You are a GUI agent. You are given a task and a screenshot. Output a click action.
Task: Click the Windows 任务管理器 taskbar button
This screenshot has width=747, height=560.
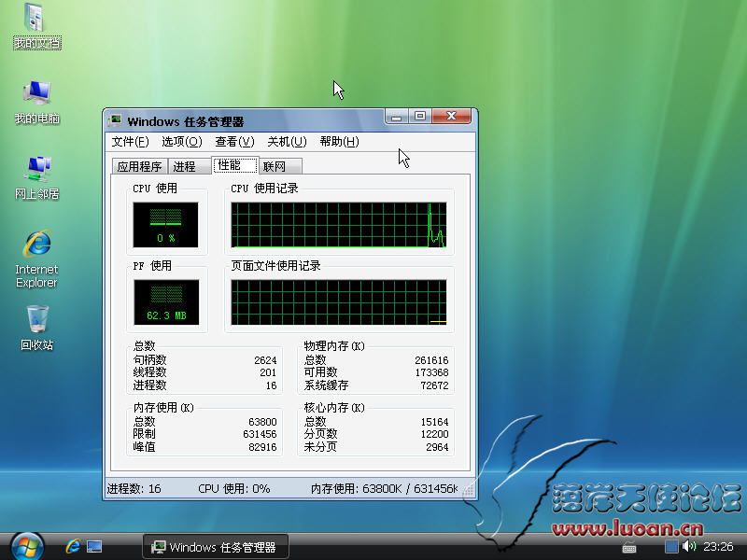coord(216,546)
